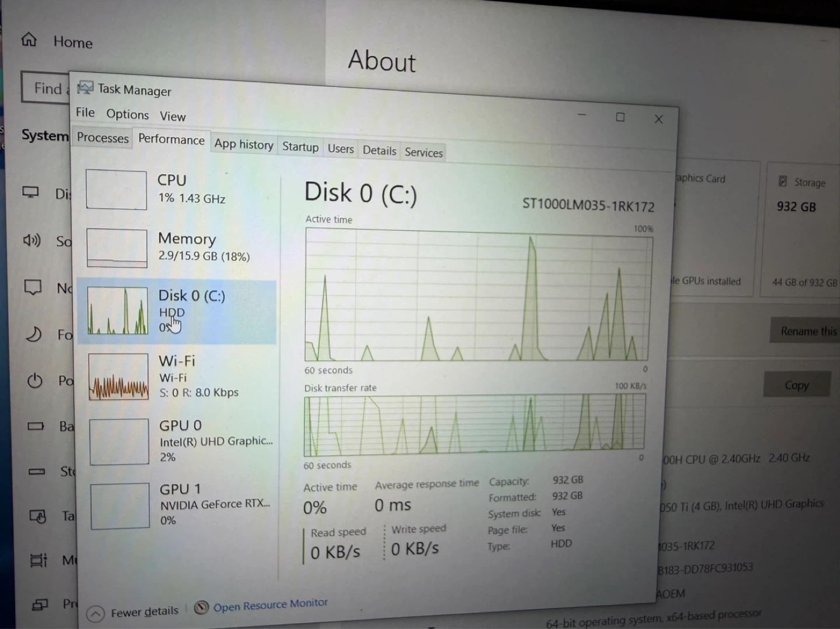
Task: Click the Intel(R) UHD Graphic... label
Action: [216, 441]
